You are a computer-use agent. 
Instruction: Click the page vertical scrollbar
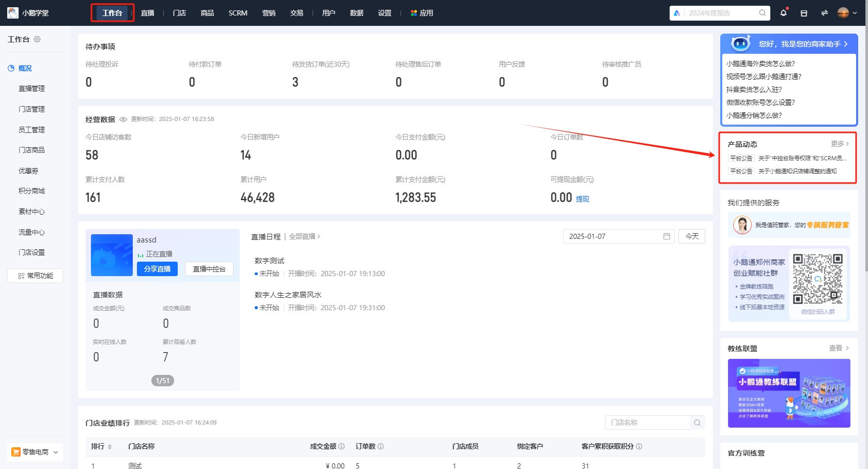(x=866, y=155)
